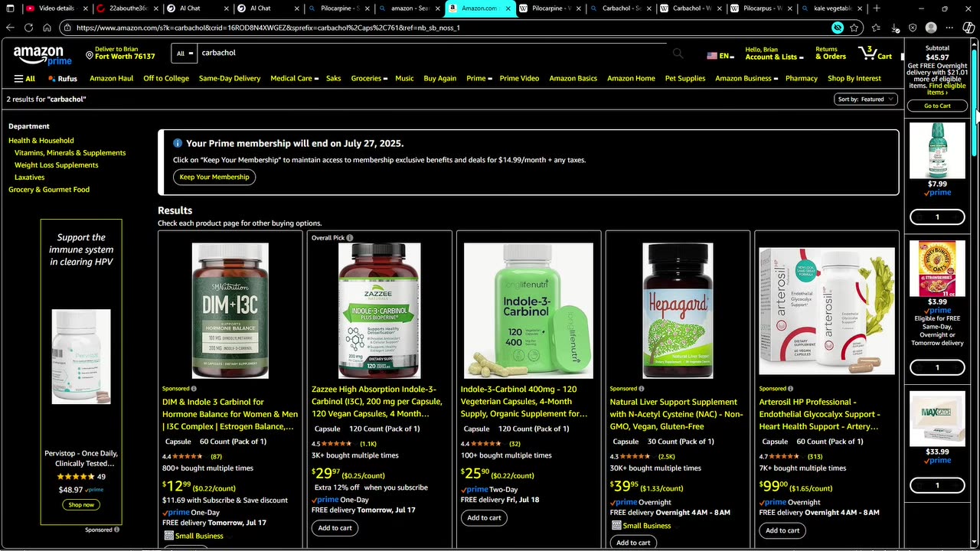Go to browser home page icon
The height and width of the screenshot is (551, 980).
click(x=47, y=28)
